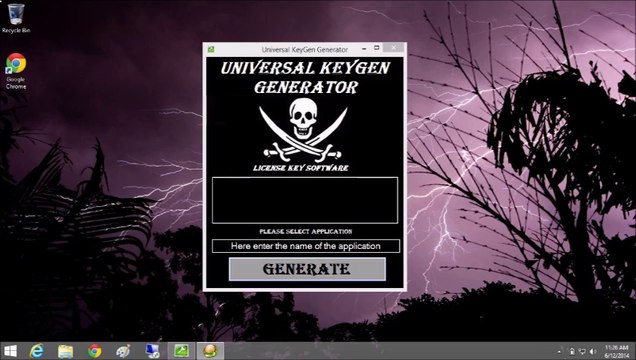This screenshot has height=360, width=636.
Task: Open the volume control in system tray
Action: pyautogui.click(x=593, y=351)
